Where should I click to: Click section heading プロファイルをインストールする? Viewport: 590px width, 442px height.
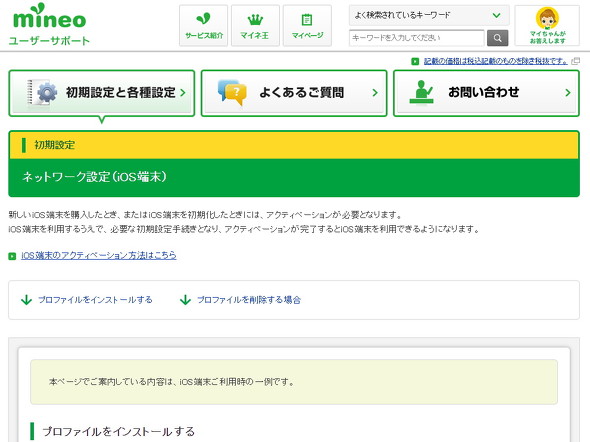119,431
